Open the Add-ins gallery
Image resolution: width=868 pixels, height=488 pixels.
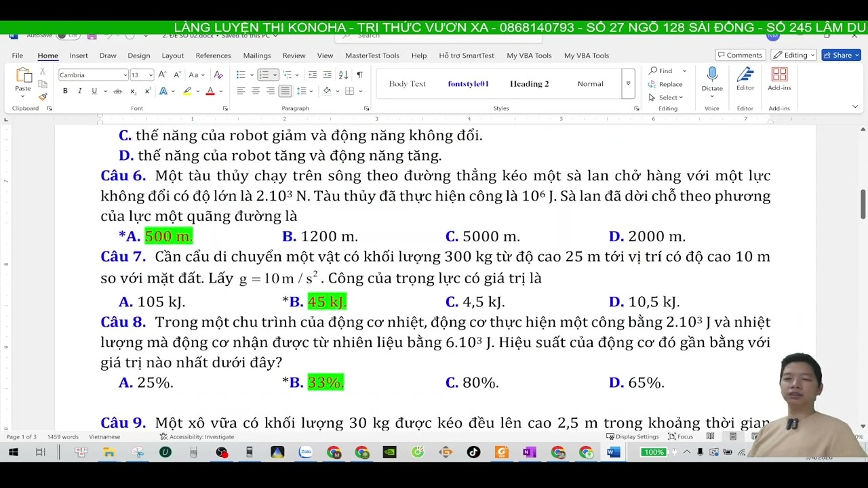(x=779, y=79)
